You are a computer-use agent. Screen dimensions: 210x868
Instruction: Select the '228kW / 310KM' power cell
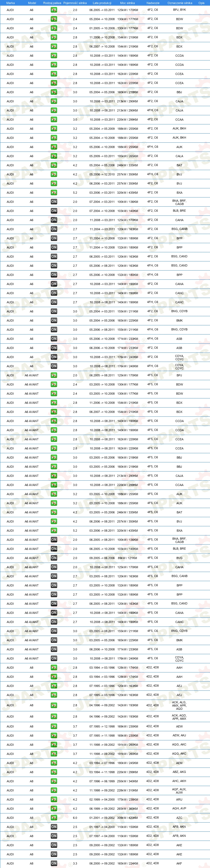(128, 791)
